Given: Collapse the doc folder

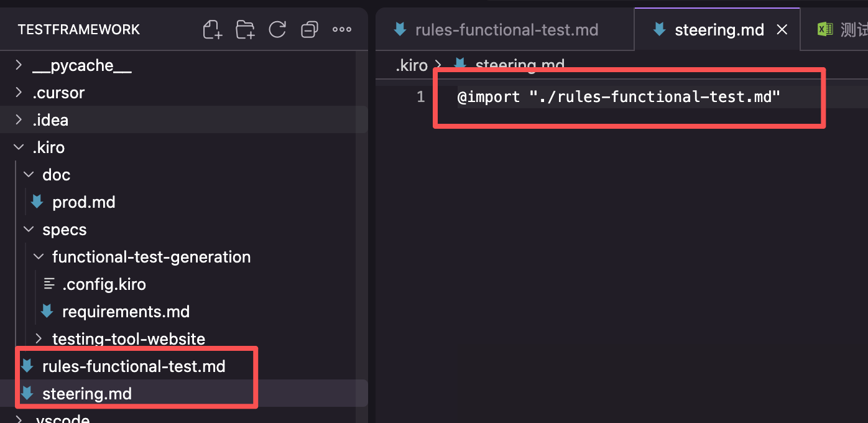Looking at the screenshot, I should 29,175.
